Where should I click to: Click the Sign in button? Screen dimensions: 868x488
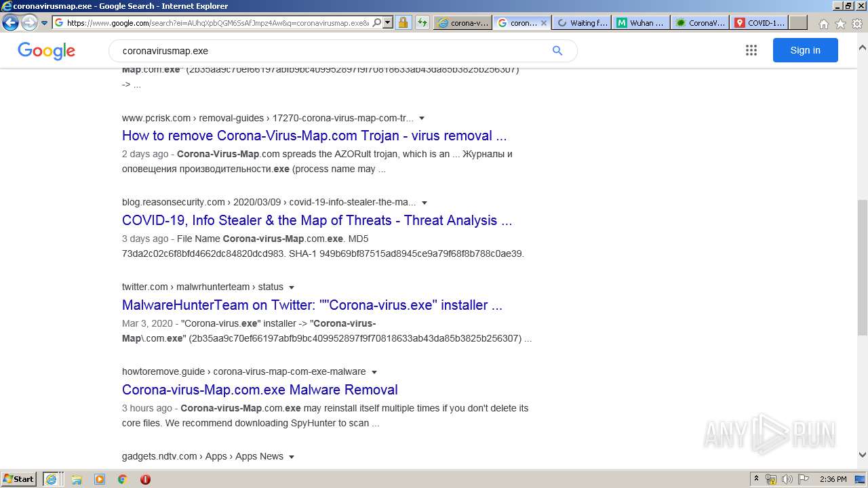[x=805, y=50]
